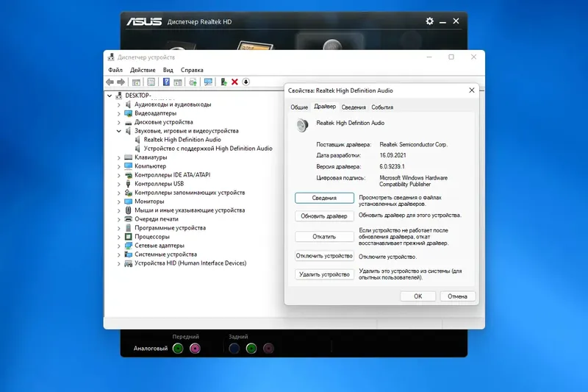Switch to the События tab

[x=382, y=107]
